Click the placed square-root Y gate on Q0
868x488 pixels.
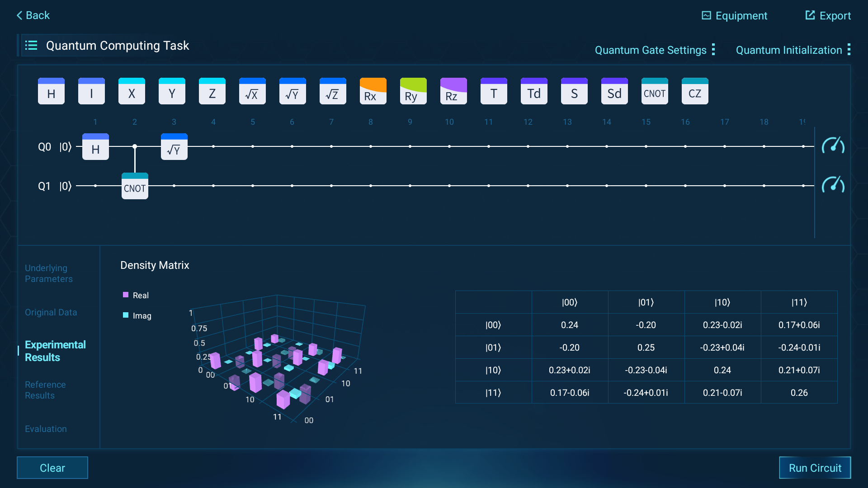(x=174, y=147)
